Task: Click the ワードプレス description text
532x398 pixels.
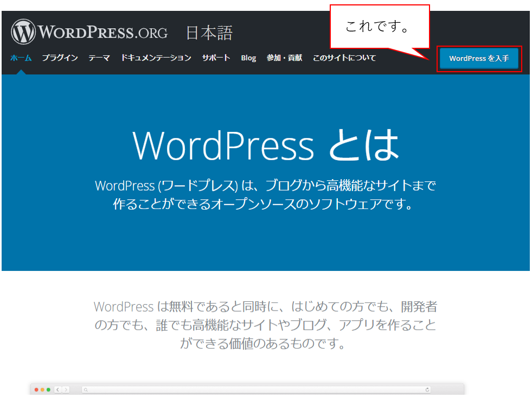Action: pos(266,194)
